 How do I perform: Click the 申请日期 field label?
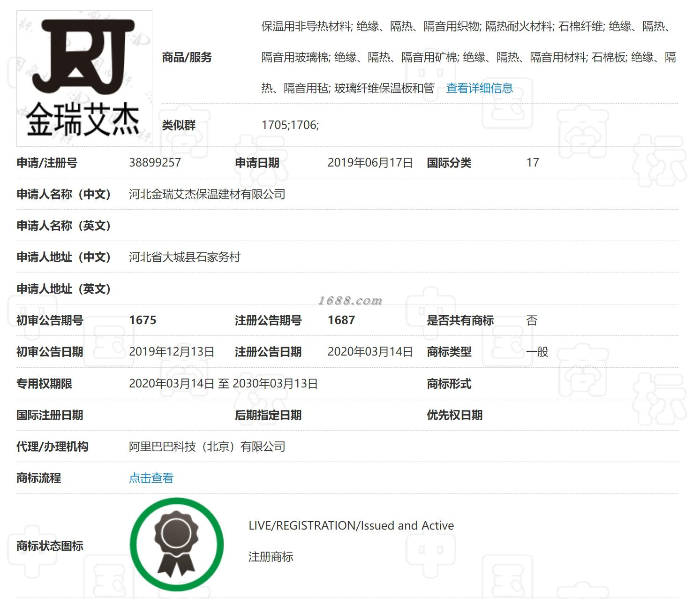point(257,163)
